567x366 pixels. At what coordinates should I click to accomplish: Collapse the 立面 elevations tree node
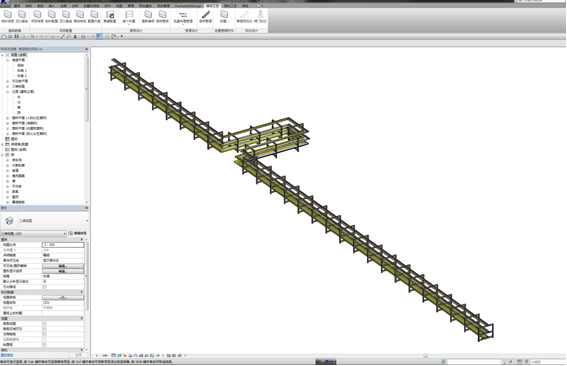pos(8,92)
